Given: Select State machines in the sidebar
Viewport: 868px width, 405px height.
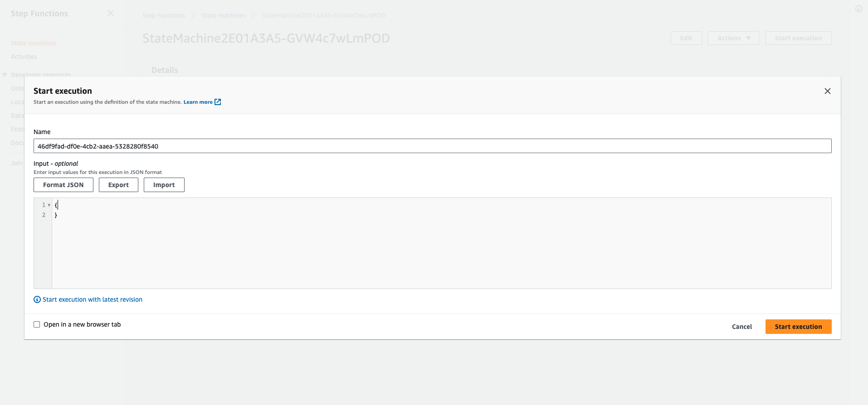Looking at the screenshot, I should [34, 43].
